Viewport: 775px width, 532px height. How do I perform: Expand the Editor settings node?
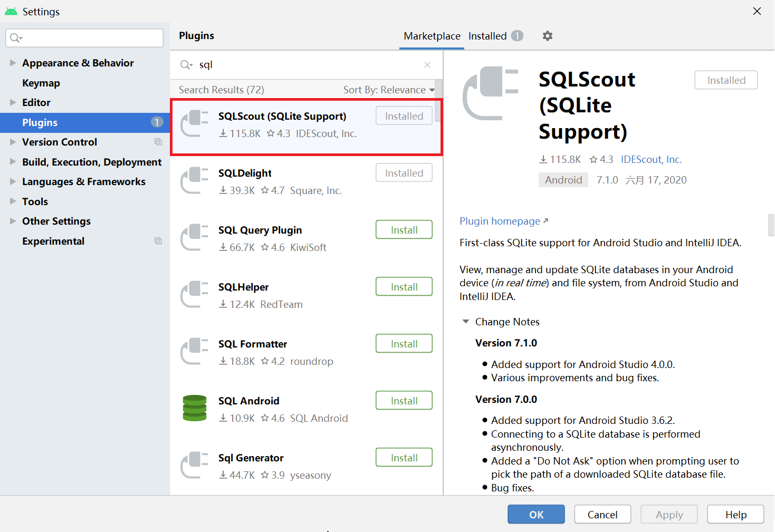13,102
